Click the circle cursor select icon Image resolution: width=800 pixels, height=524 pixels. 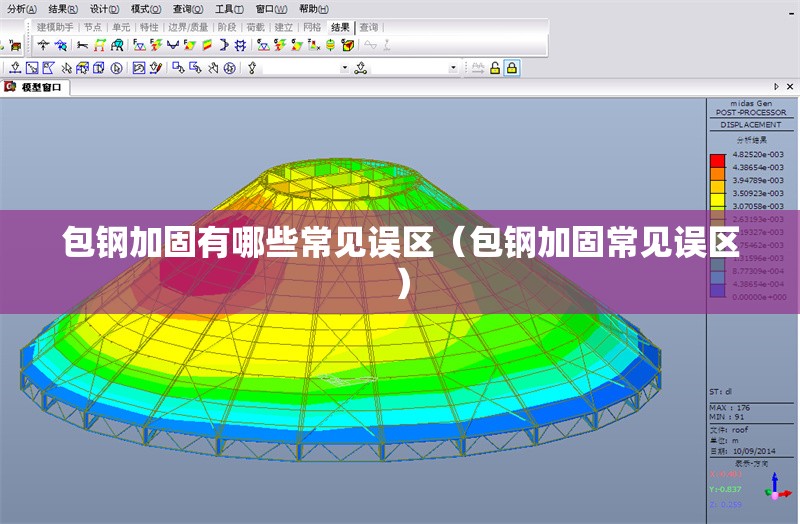(x=117, y=68)
